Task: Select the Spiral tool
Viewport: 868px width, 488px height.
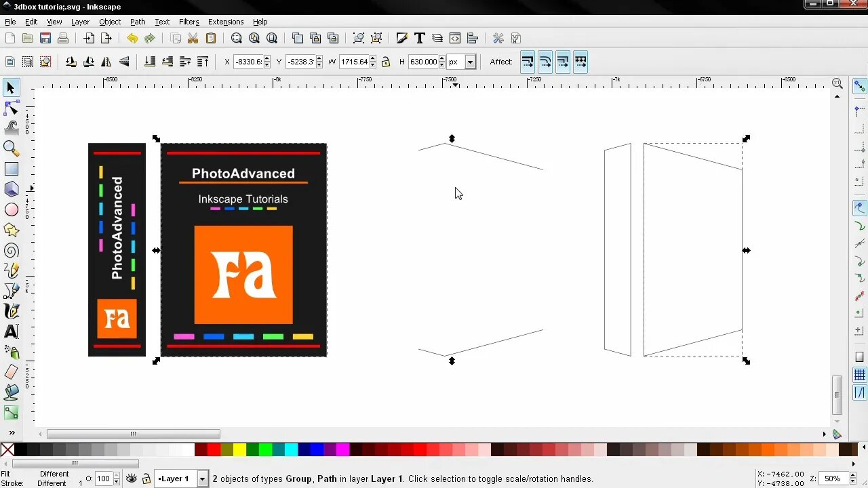Action: click(x=11, y=251)
